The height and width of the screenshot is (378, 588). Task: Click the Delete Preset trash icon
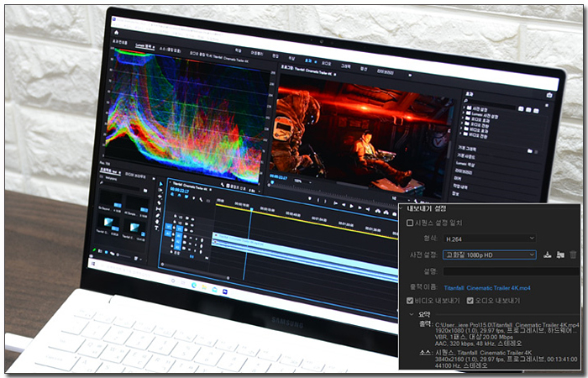point(573,255)
